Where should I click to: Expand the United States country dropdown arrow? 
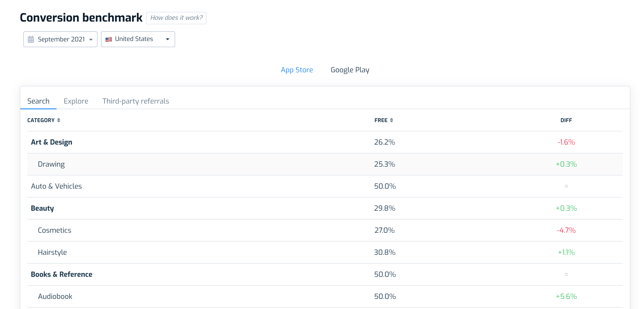[x=167, y=39]
